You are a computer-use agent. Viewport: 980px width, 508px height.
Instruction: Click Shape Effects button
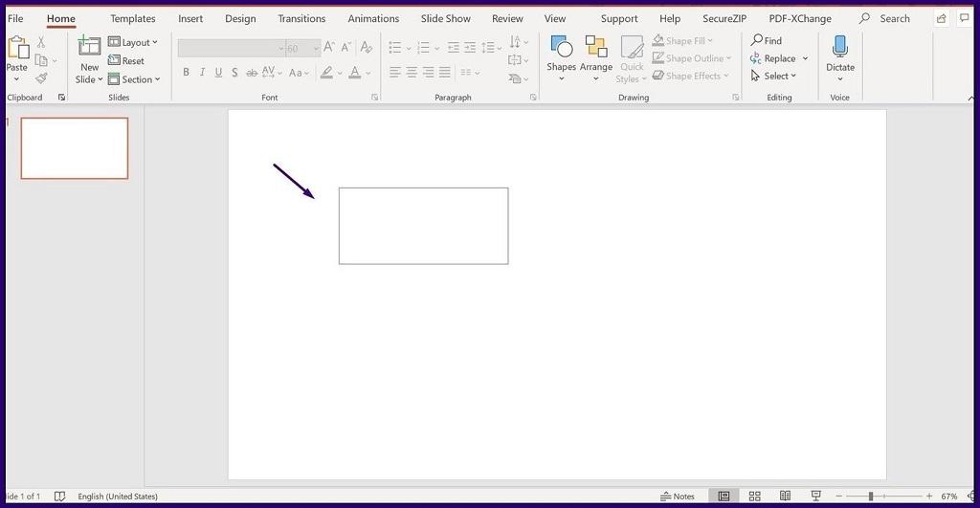click(691, 76)
